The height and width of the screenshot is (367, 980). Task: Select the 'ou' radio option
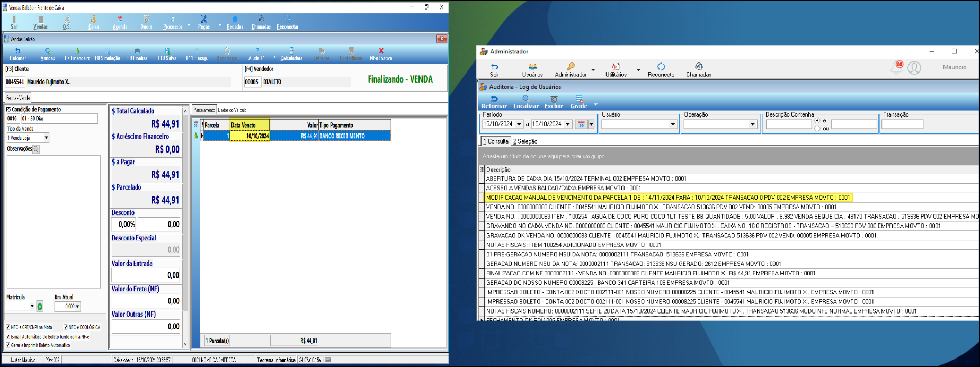[817, 129]
